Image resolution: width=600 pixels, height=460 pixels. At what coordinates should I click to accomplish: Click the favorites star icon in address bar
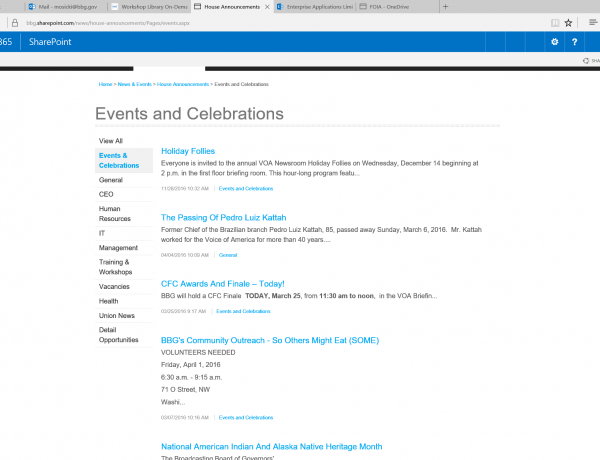568,23
